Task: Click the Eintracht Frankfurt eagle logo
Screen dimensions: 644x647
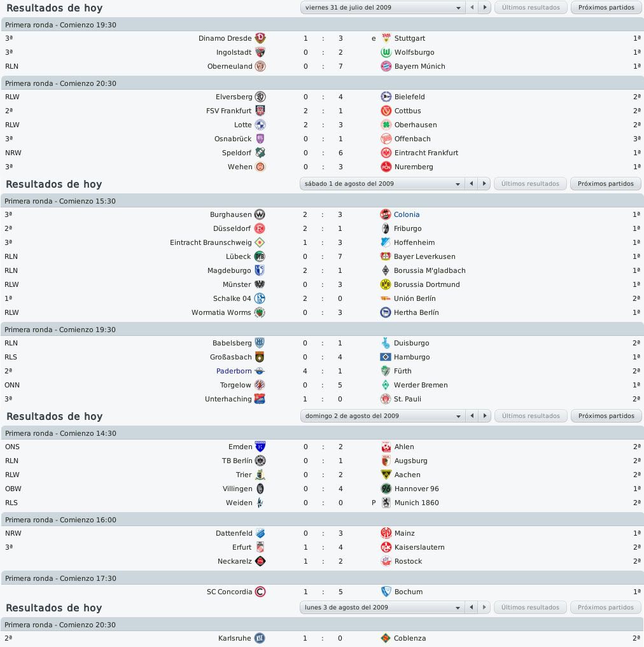Action: pyautogui.click(x=386, y=153)
